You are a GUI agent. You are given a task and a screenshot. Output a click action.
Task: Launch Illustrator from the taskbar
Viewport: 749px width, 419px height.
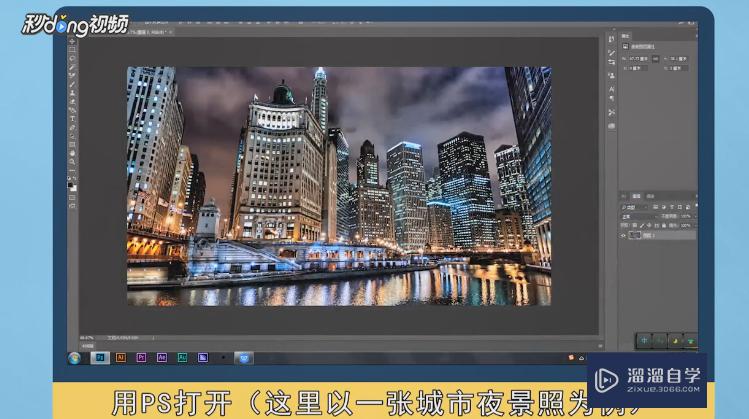click(120, 358)
